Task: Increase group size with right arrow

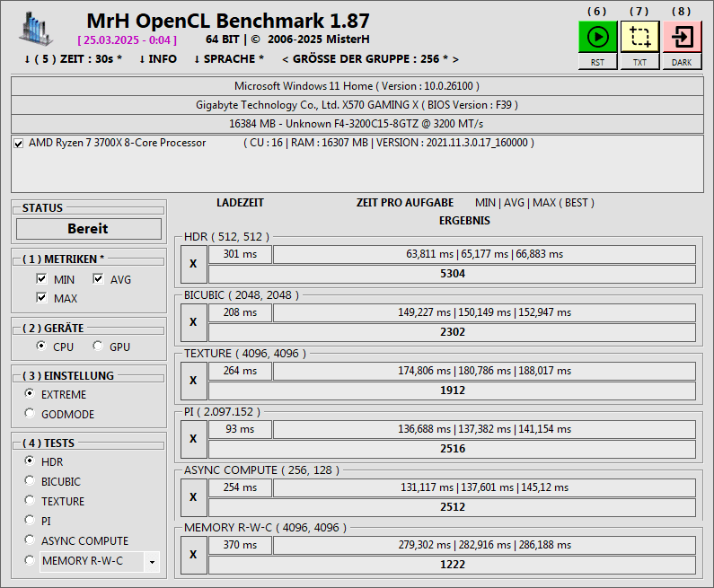Action: click(455, 59)
